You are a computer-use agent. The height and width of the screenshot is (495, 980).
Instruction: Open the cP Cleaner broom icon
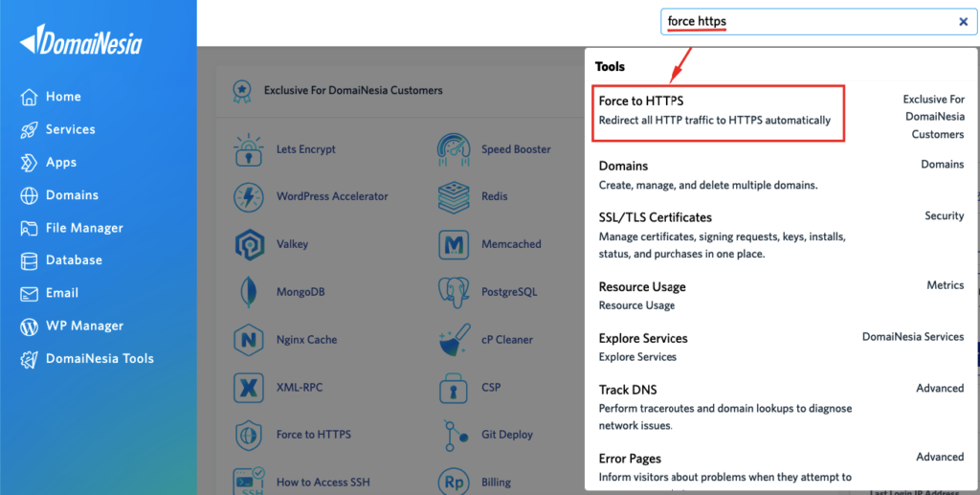(454, 340)
